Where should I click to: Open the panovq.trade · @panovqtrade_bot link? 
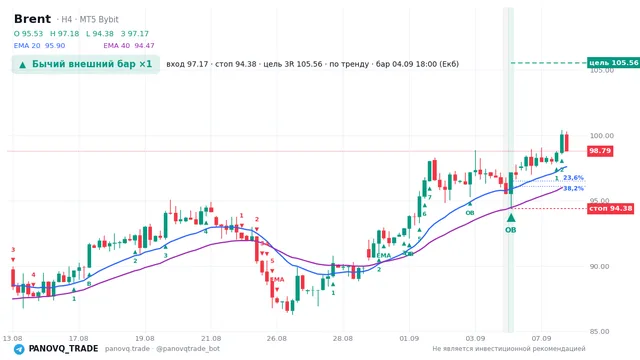point(162,349)
